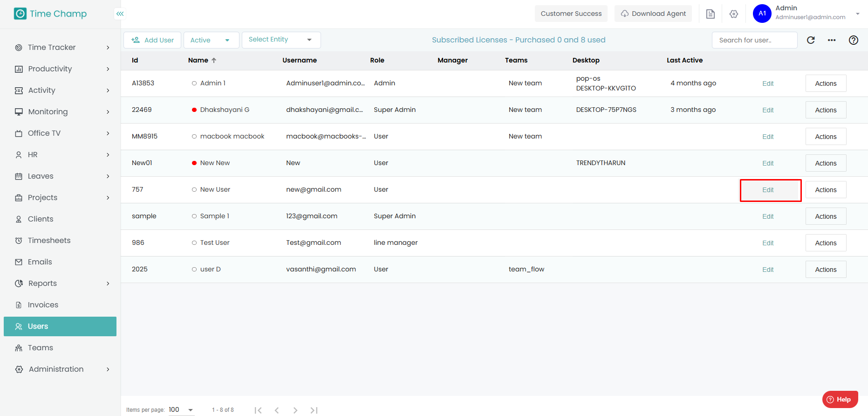Image resolution: width=868 pixels, height=416 pixels.
Task: Click status indicator for Dhakshayani G
Action: pyautogui.click(x=194, y=110)
